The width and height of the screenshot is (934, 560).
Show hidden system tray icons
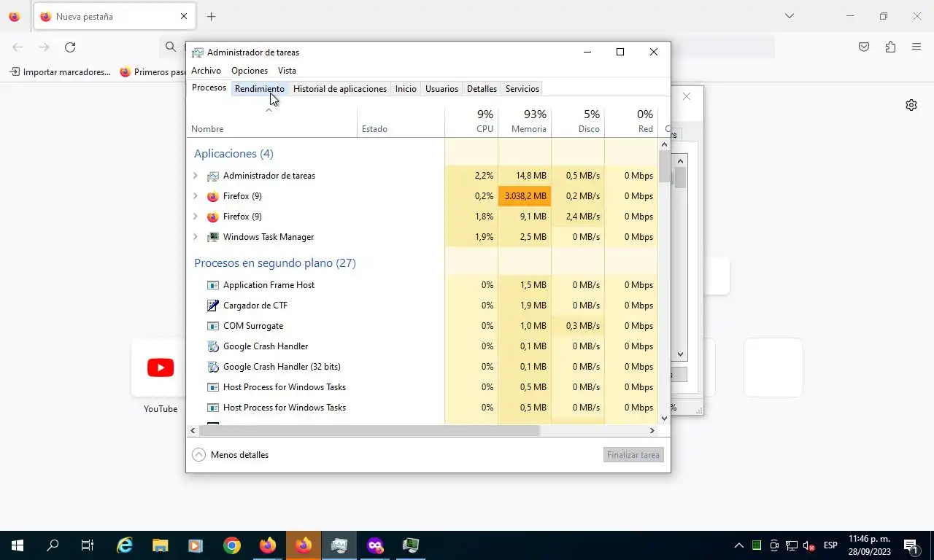click(738, 545)
